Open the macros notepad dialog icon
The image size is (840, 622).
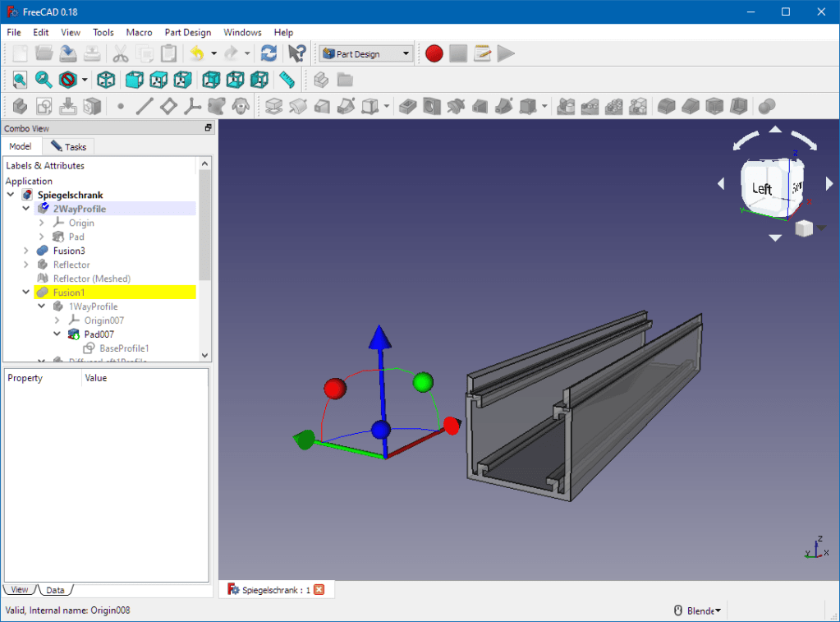[482, 53]
